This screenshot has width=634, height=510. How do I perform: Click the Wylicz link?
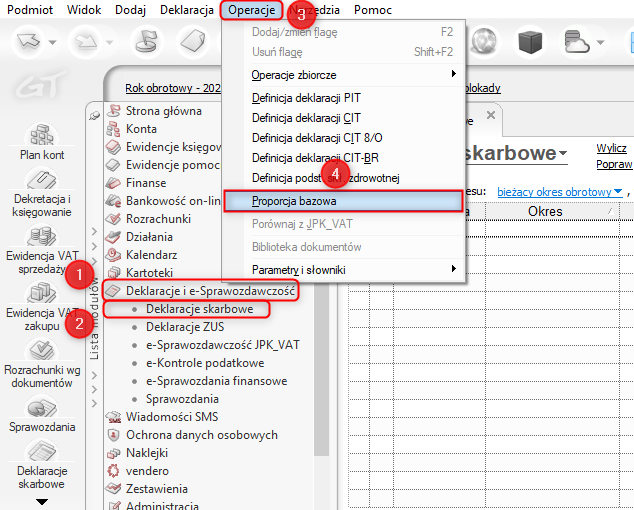point(611,148)
